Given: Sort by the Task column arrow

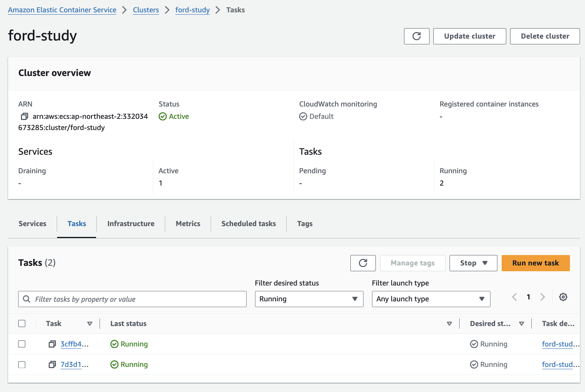Looking at the screenshot, I should tap(90, 324).
